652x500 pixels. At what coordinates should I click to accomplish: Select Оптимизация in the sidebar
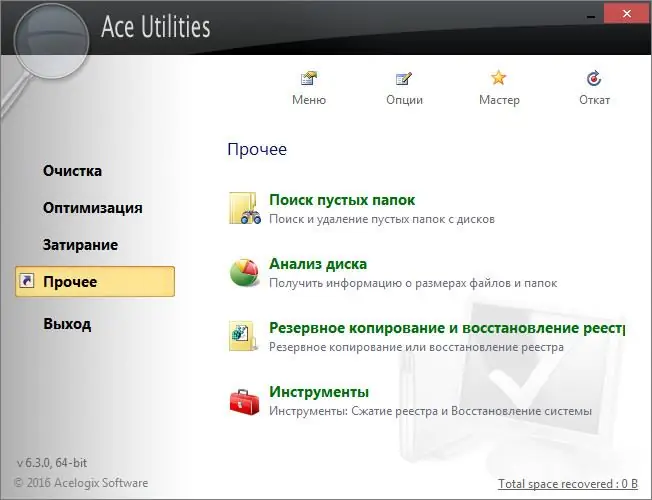pyautogui.click(x=93, y=208)
